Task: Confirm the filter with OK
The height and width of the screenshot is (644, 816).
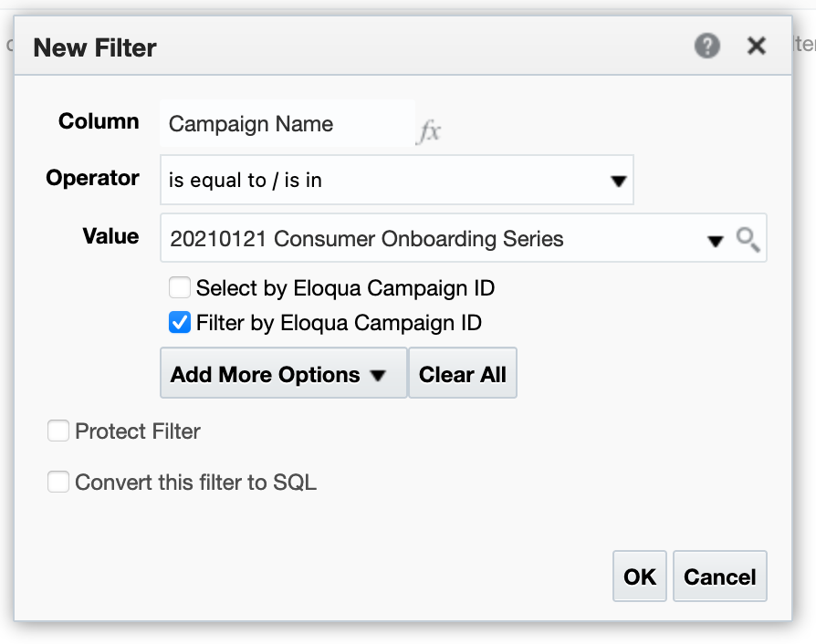Action: point(640,576)
